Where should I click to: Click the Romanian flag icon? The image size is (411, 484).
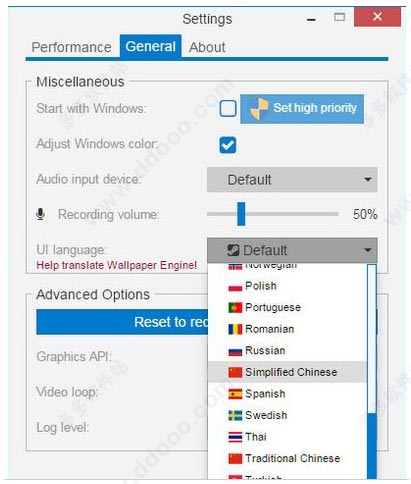click(235, 329)
